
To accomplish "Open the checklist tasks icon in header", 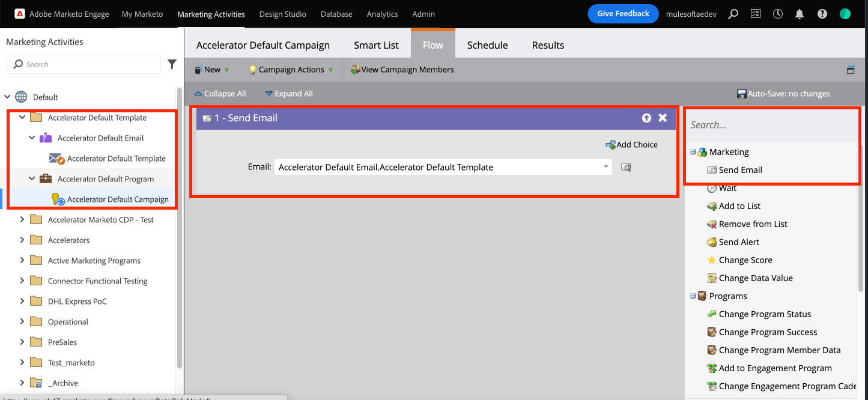I will point(756,14).
